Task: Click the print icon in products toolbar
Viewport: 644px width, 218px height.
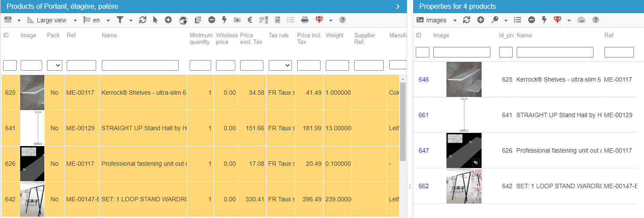Action: 305,20
